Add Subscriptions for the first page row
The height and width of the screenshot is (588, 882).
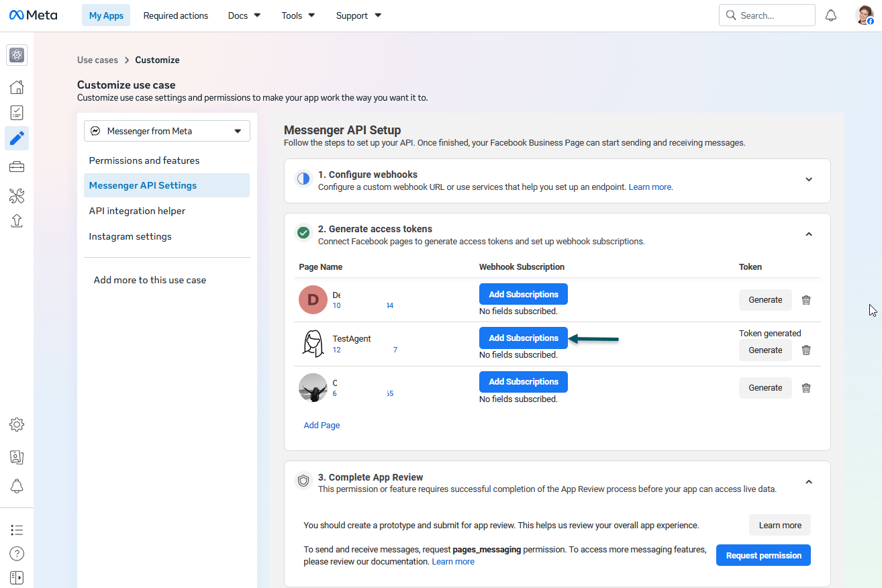pos(524,294)
